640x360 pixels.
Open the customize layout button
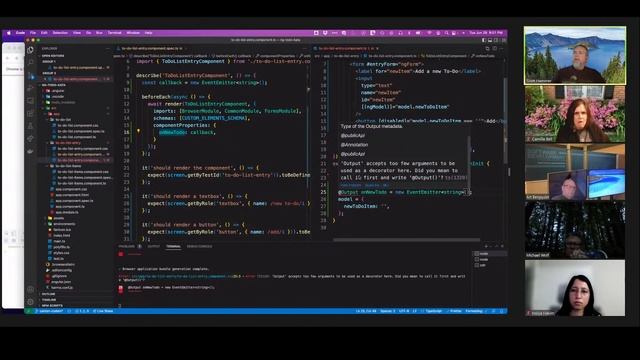(x=503, y=40)
